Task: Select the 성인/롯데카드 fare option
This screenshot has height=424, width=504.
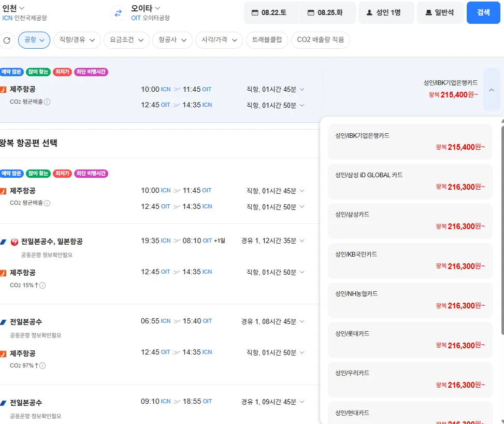Action: (410, 340)
